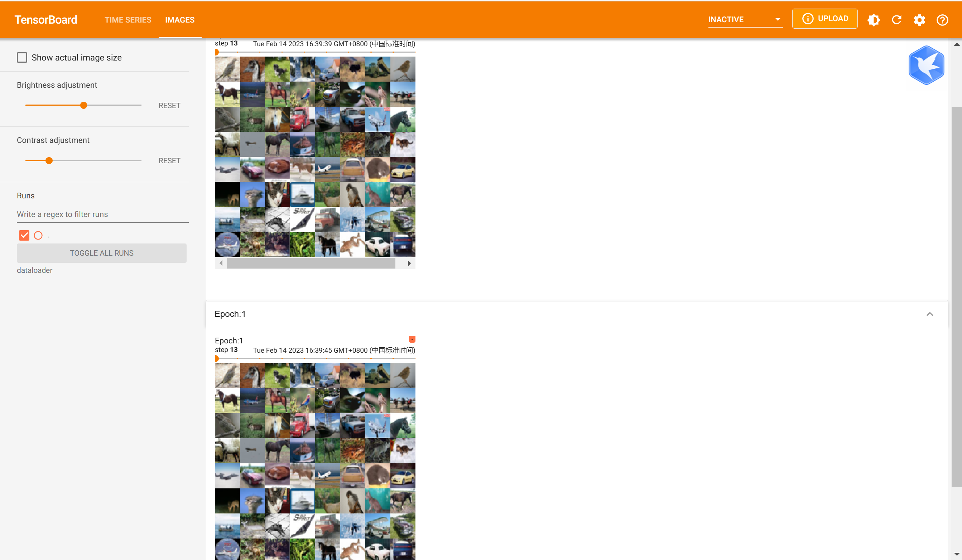Open the settings gear icon
Image resolution: width=962 pixels, height=560 pixels.
(x=919, y=20)
